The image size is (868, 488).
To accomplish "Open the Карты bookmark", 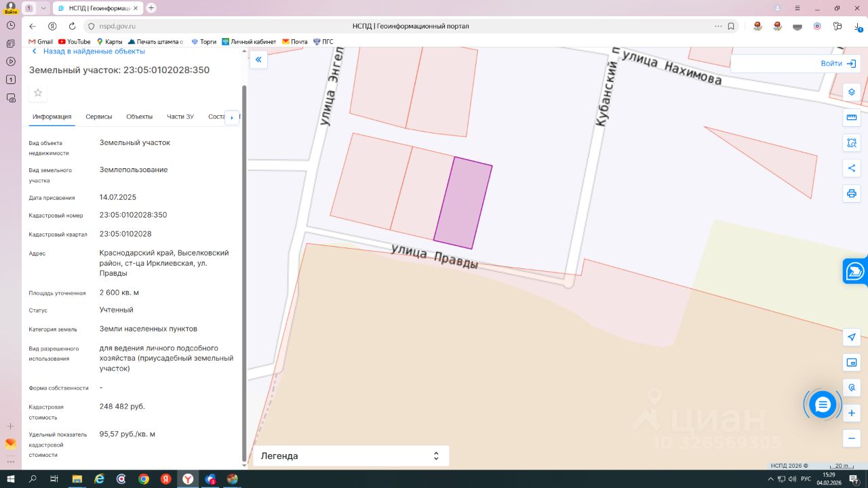I will click(x=109, y=42).
